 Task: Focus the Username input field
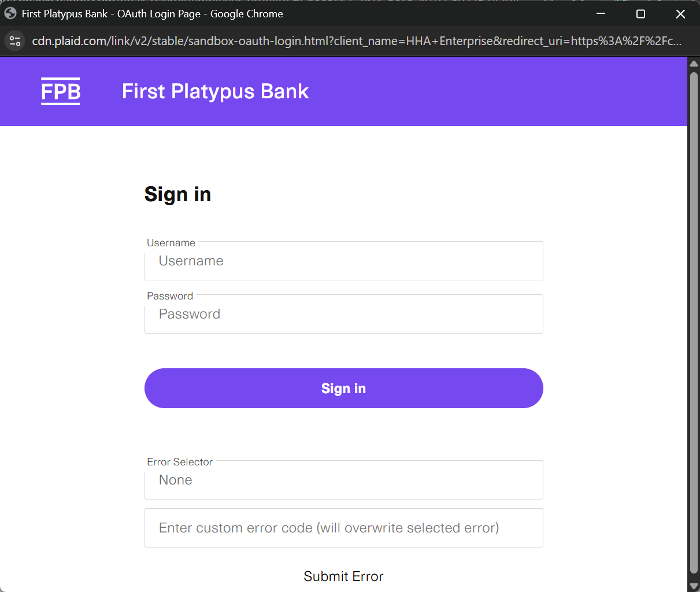pos(343,261)
